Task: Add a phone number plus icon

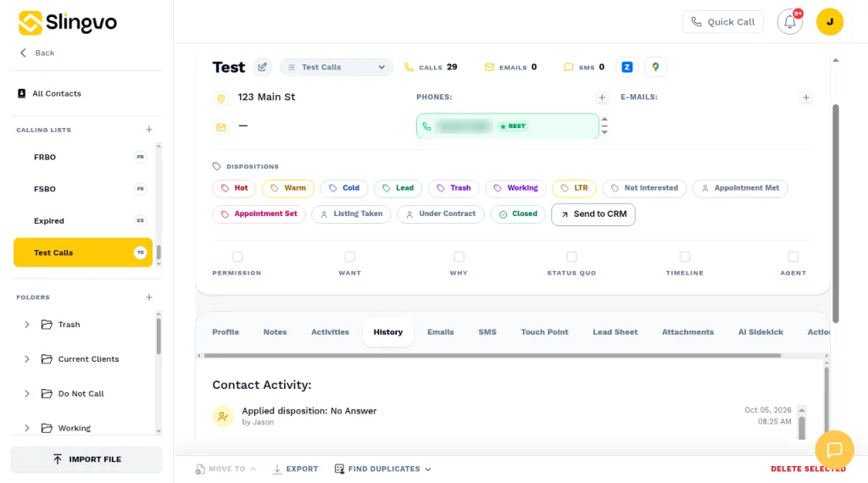Action: click(x=602, y=97)
